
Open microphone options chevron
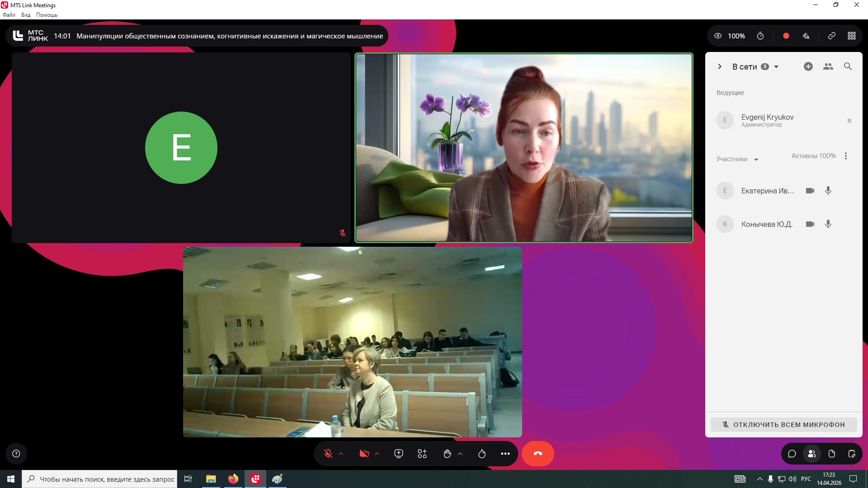341,454
